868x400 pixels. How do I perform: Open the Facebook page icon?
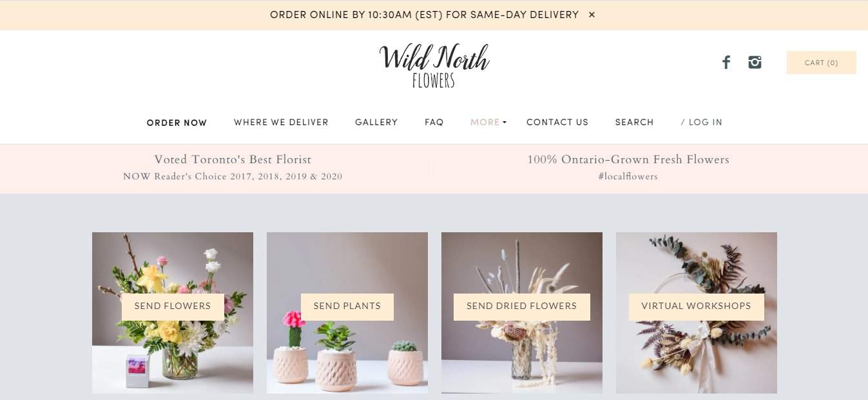(726, 63)
